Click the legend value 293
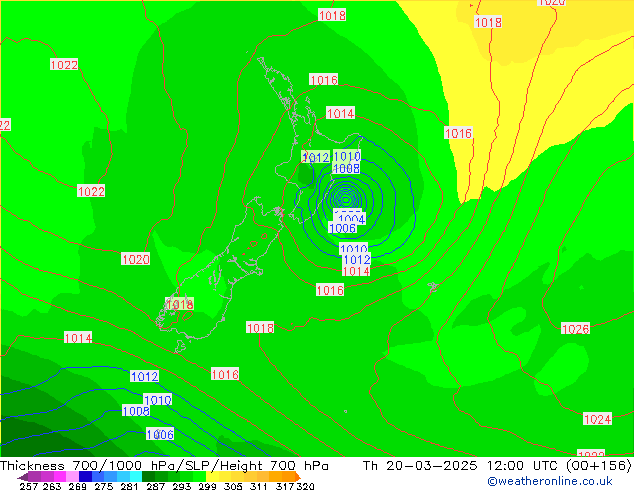This screenshot has width=634, height=490. (x=182, y=486)
